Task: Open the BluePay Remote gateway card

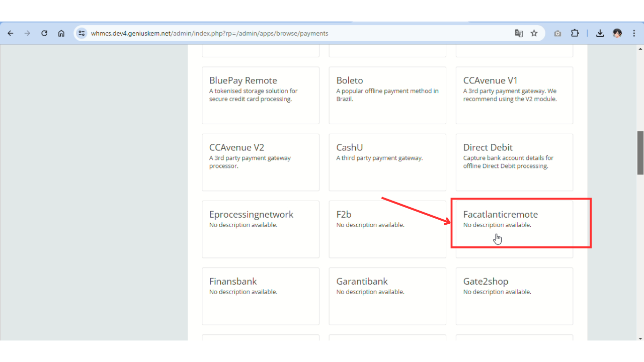Action: click(x=261, y=96)
